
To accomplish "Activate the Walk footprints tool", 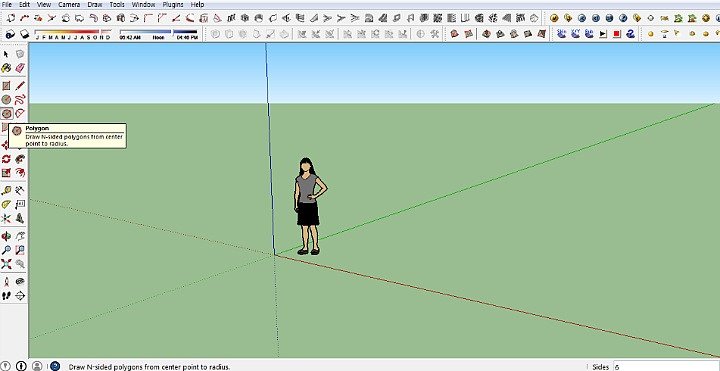I will pyautogui.click(x=6, y=295).
